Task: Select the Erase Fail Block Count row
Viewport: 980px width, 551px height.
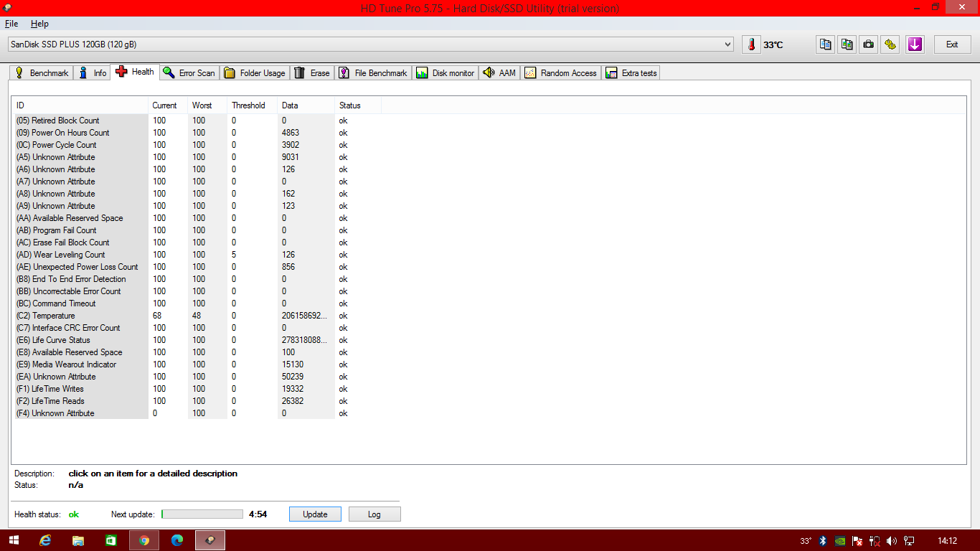Action: 197,242
